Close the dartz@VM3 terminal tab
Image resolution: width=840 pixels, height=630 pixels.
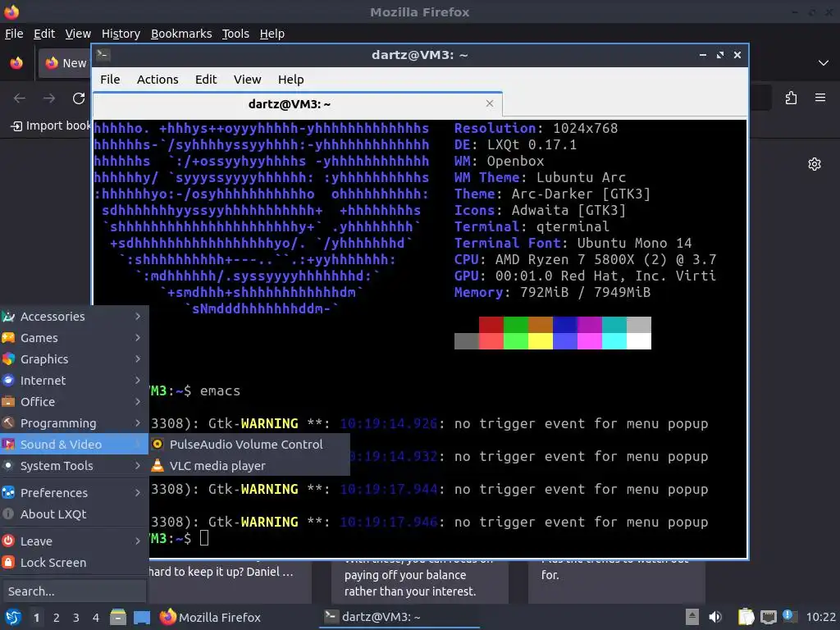click(x=489, y=103)
